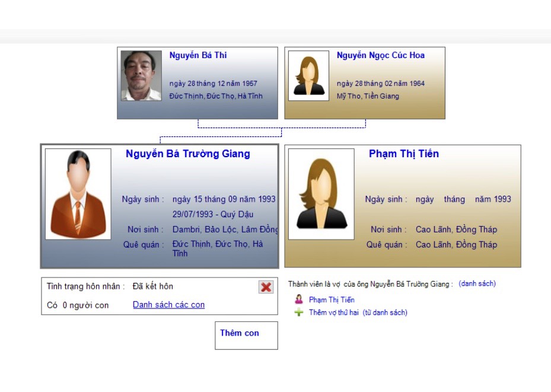The image size is (551, 392).
Task: Click the green plus add-wife icon
Action: [x=299, y=313]
